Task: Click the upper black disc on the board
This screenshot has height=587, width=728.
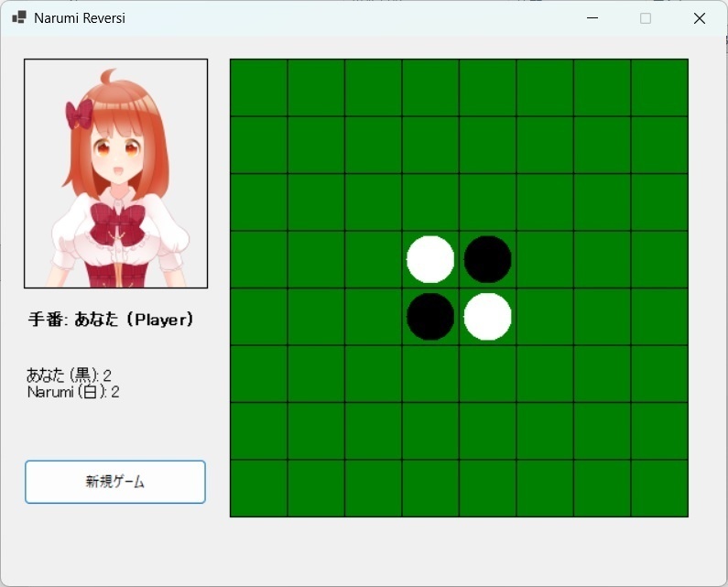Action: 487,259
